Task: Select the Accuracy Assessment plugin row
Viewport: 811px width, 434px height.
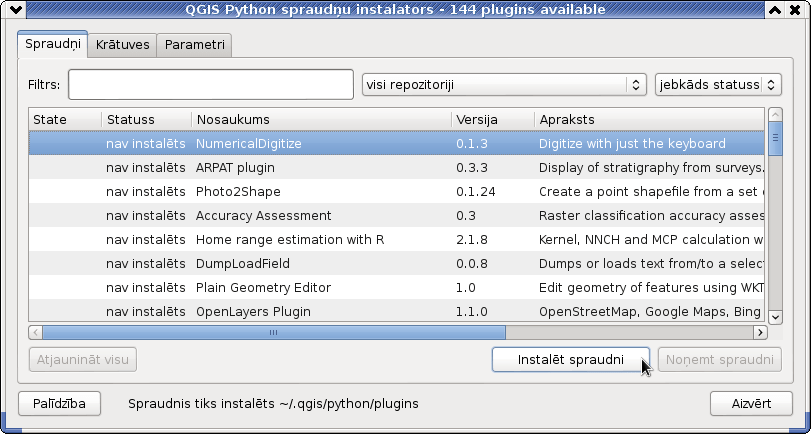Action: (x=396, y=215)
